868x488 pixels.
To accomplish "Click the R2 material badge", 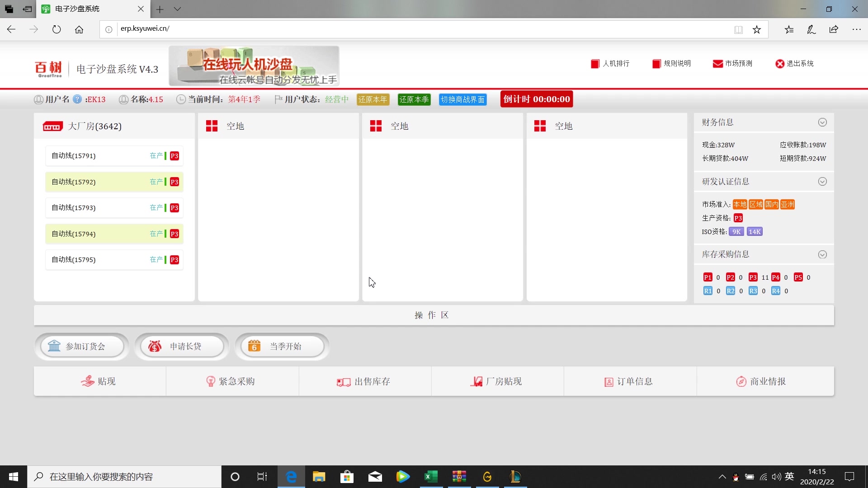I will (x=730, y=291).
